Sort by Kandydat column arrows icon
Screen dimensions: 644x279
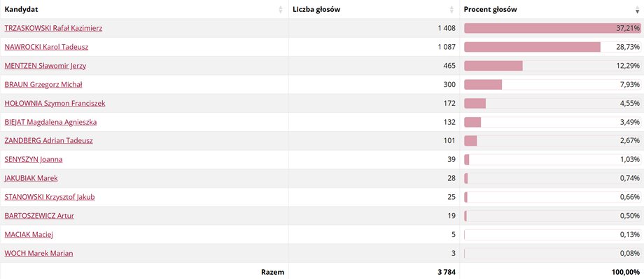[281, 10]
